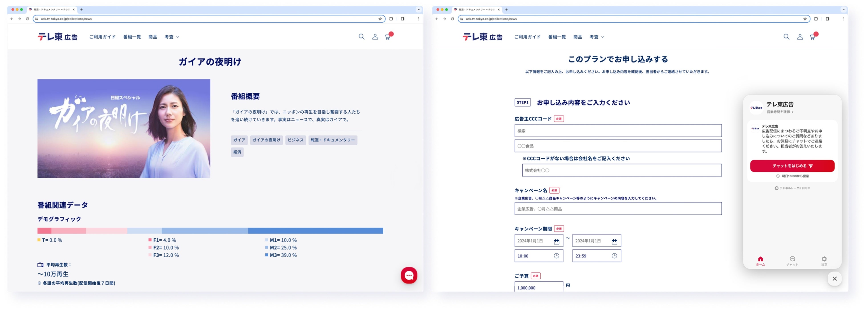Open 番組一覧 menu in right window
Viewport: 868px width, 310px height.
[x=557, y=37]
